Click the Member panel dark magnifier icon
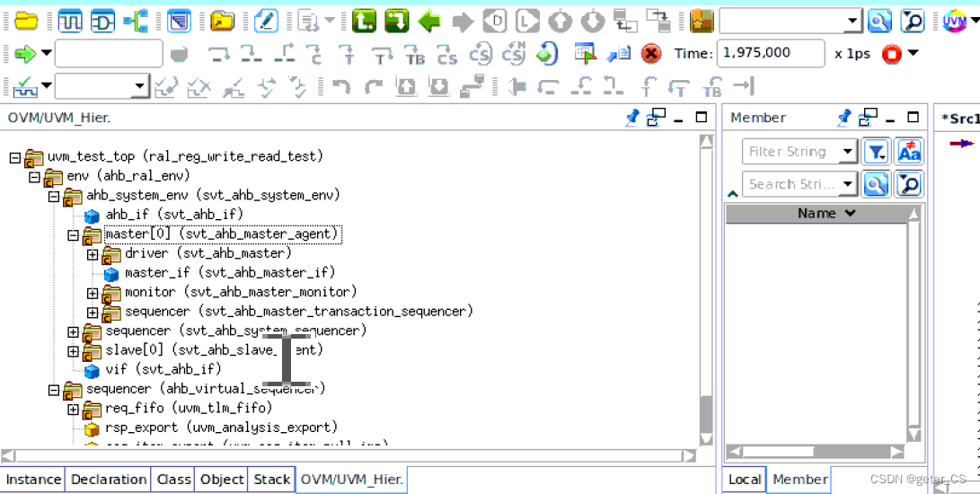The height and width of the screenshot is (494, 980). (x=909, y=184)
